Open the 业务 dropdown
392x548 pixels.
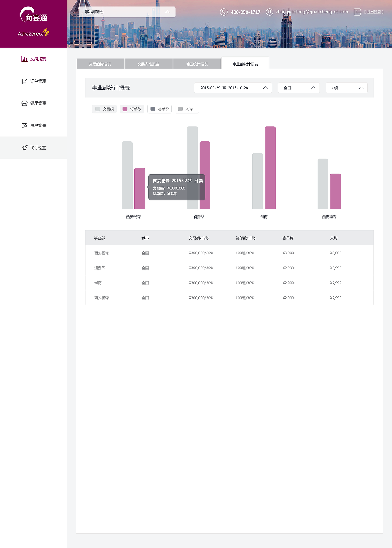(347, 88)
